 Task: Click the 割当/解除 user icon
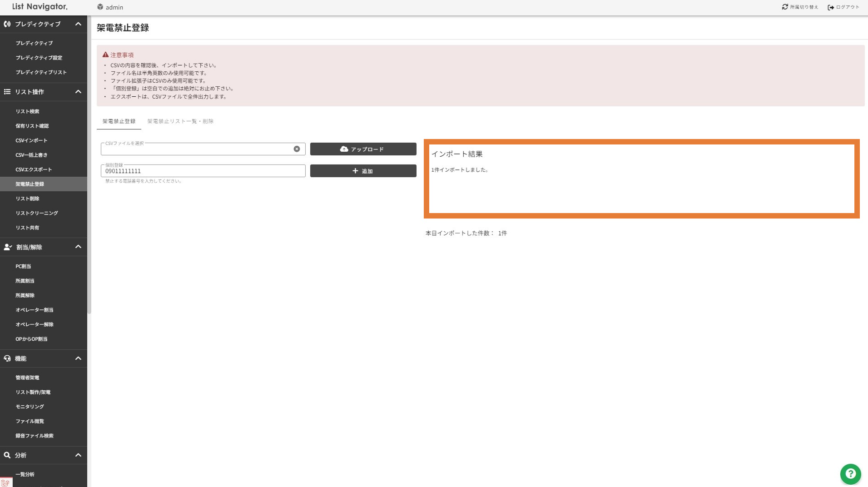pos(8,247)
